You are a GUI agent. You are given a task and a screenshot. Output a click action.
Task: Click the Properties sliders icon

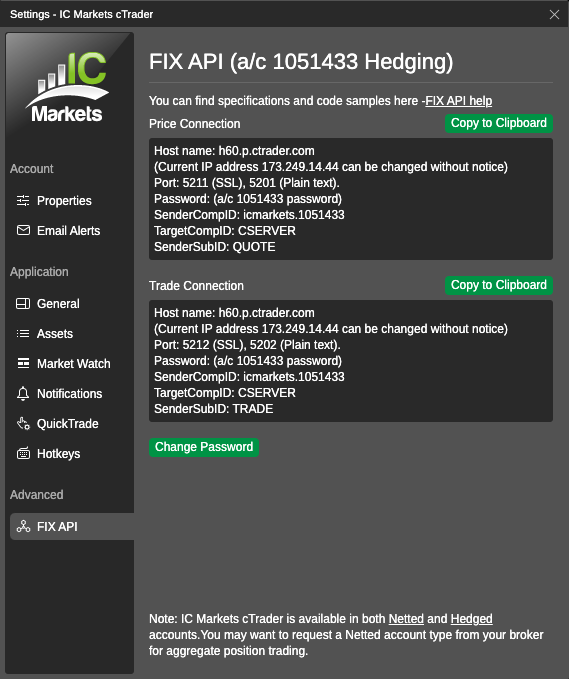(x=23, y=200)
